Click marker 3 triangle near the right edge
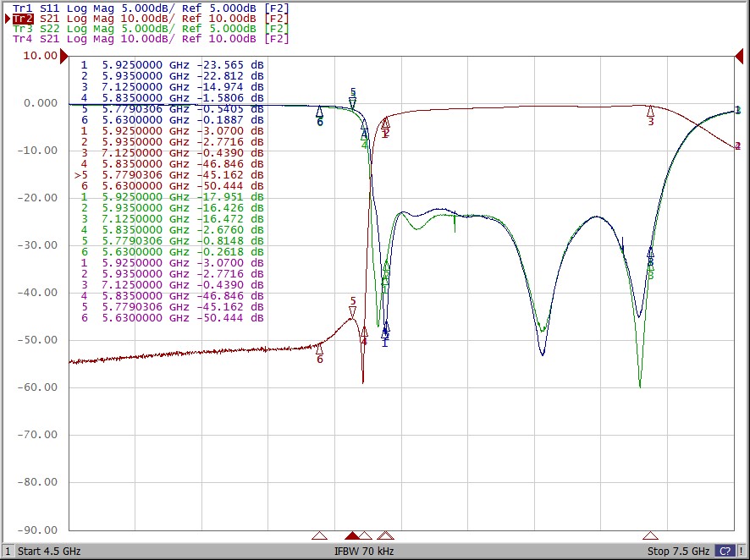The height and width of the screenshot is (560, 750). tap(651, 111)
